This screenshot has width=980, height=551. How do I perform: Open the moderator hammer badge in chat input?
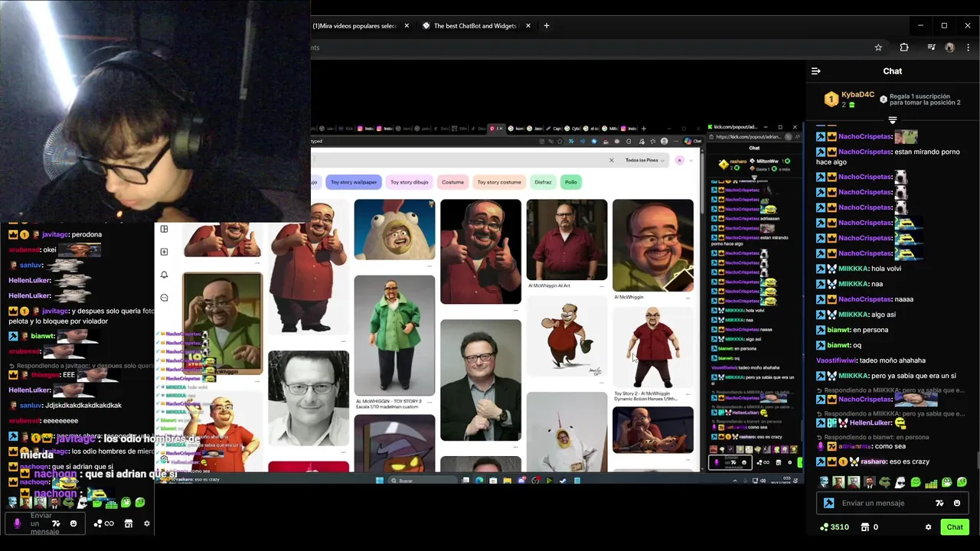coord(828,503)
